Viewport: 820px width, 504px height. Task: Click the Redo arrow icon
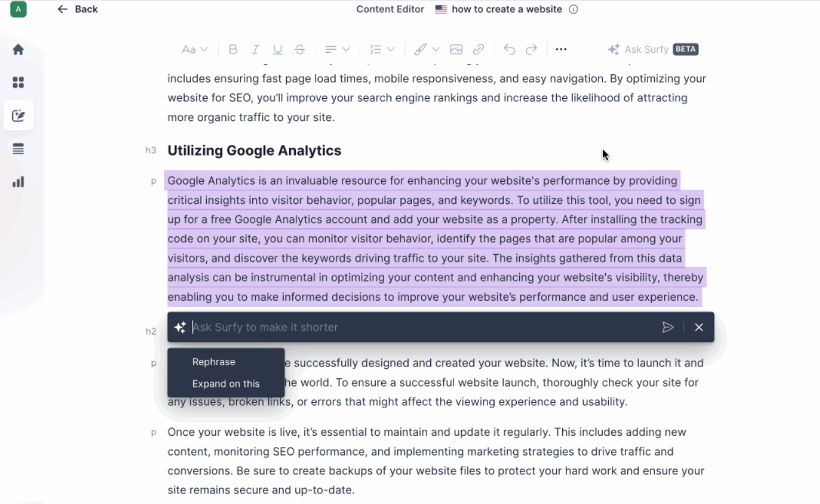click(x=532, y=50)
